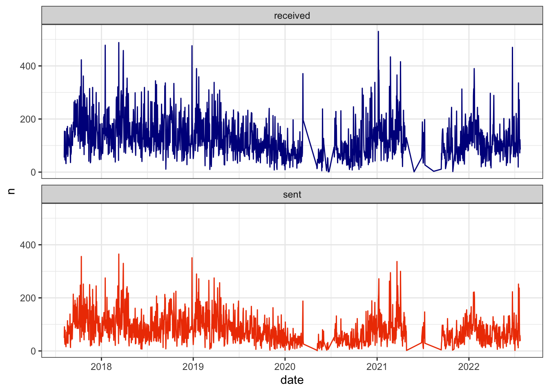Click the tallest red spike in early 2018
This screenshot has width=549, height=392.
(x=119, y=255)
